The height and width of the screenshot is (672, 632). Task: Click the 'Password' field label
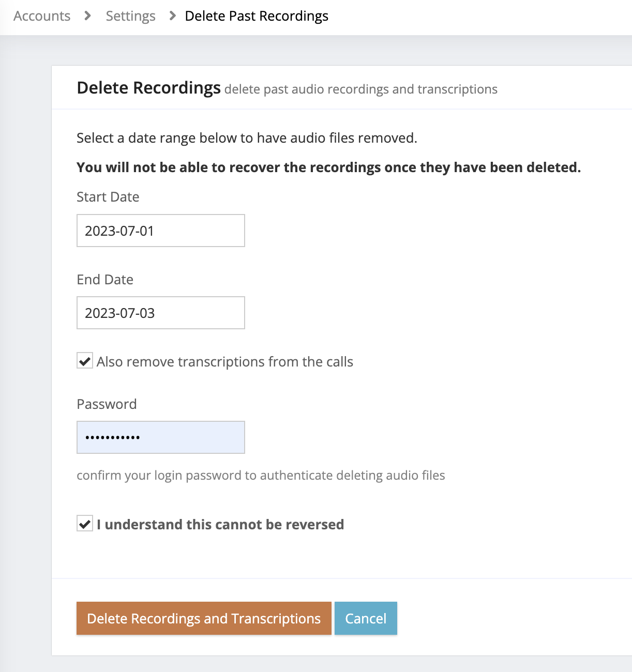pos(107,404)
